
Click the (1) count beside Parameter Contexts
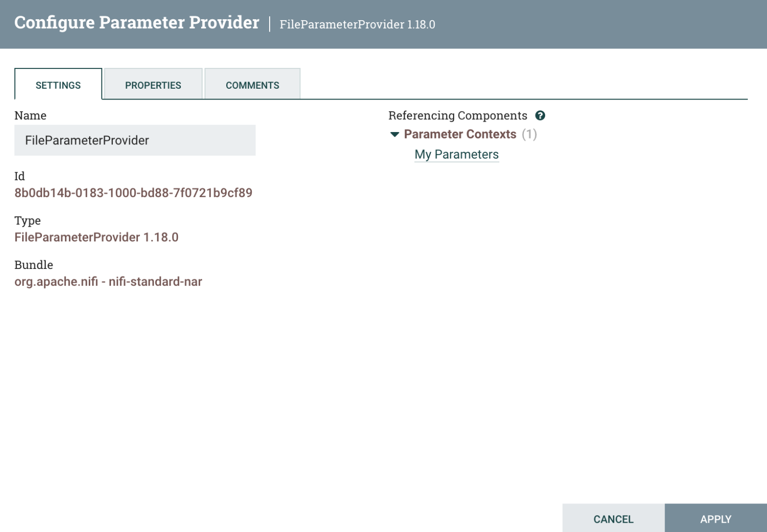pyautogui.click(x=529, y=134)
